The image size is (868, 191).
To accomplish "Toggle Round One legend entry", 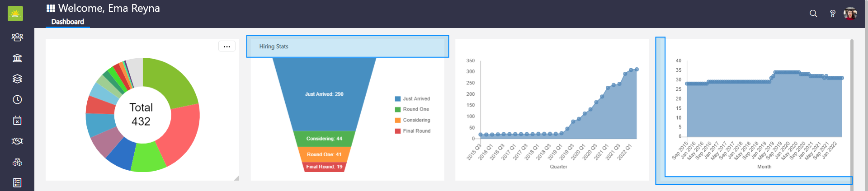I will (x=415, y=109).
